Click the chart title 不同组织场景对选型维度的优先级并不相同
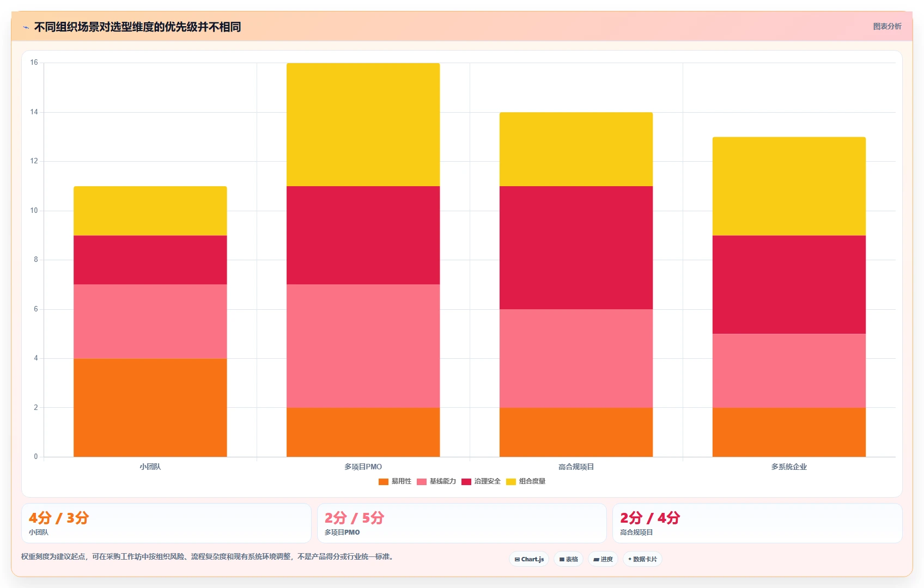 pyautogui.click(x=137, y=27)
